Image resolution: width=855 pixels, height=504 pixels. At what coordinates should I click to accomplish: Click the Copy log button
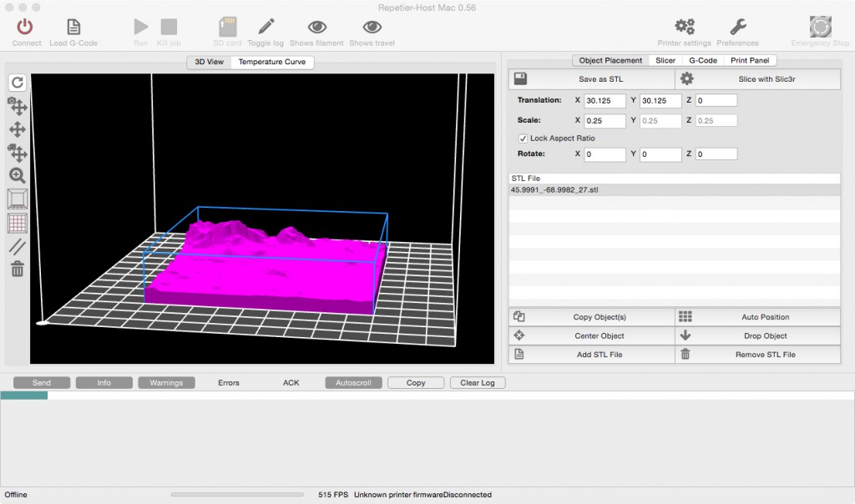click(416, 382)
